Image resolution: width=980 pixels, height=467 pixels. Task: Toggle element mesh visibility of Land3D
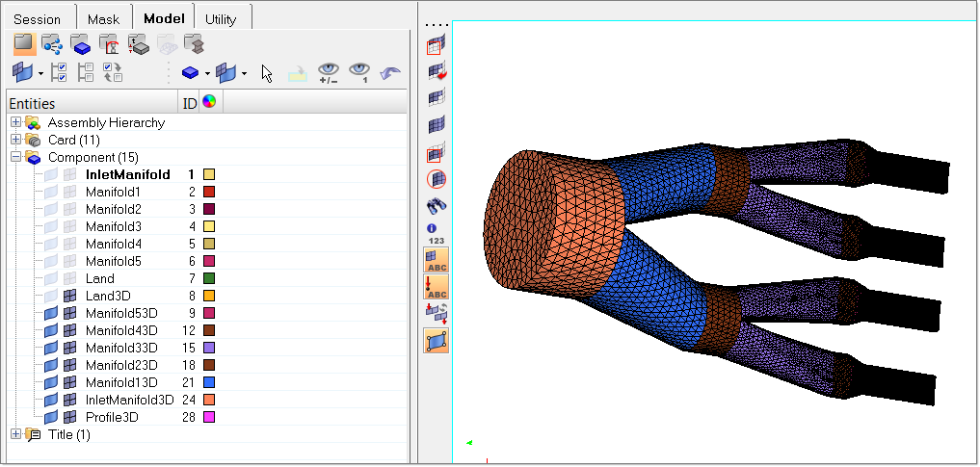click(70, 296)
